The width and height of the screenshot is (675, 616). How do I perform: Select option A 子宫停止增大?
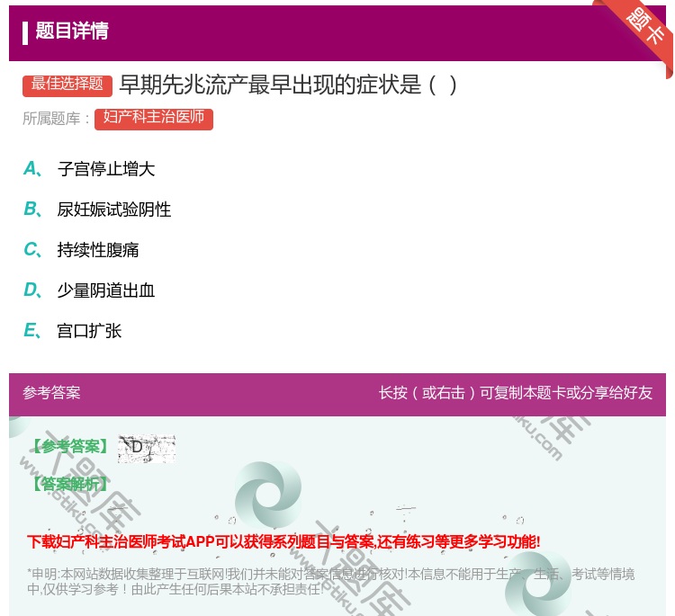[89, 169]
